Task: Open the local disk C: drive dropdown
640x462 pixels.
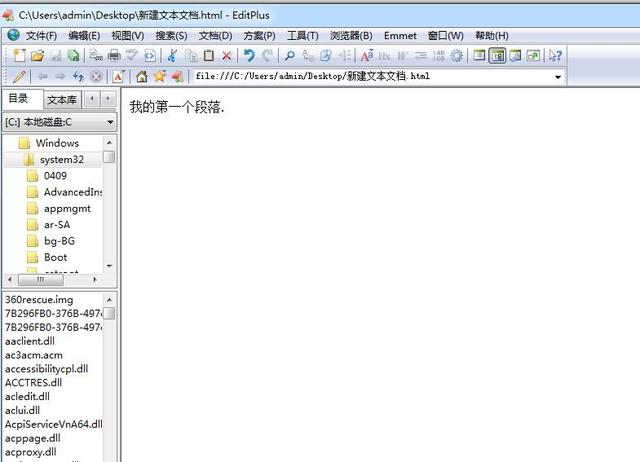Action: [x=110, y=122]
